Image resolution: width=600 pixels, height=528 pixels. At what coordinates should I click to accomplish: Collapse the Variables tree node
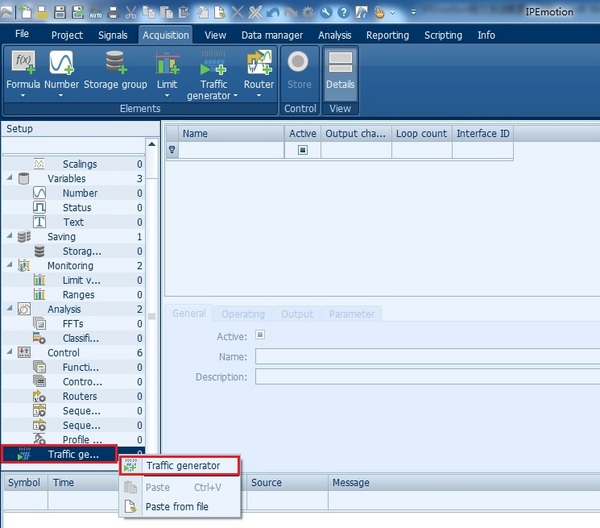coord(10,178)
